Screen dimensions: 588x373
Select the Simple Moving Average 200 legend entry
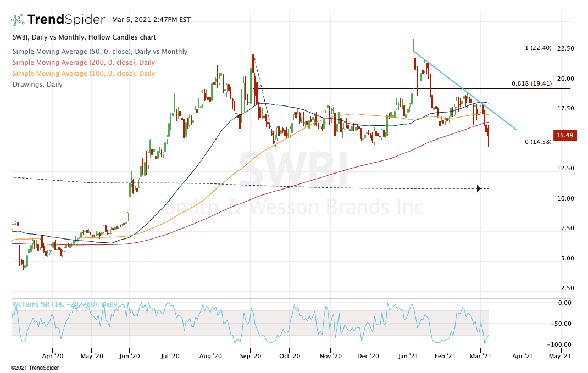(x=84, y=63)
